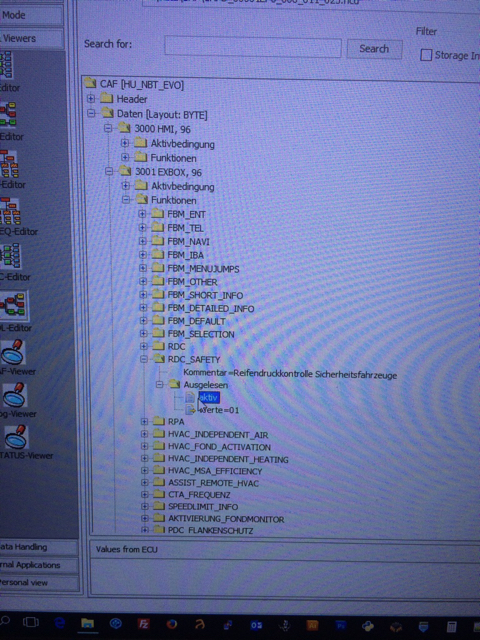480x640 pixels.
Task: Expand the FBM_NAVI folder
Action: (x=142, y=241)
